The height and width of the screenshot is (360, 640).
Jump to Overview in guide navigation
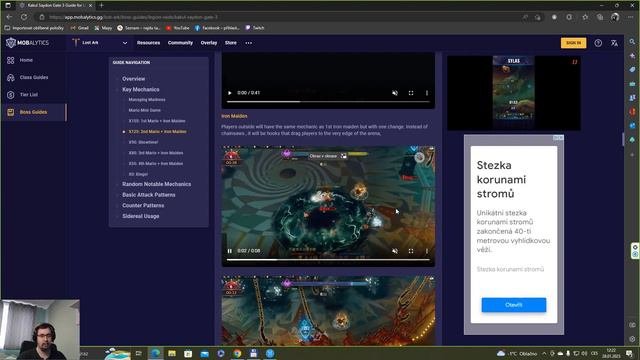tap(133, 79)
